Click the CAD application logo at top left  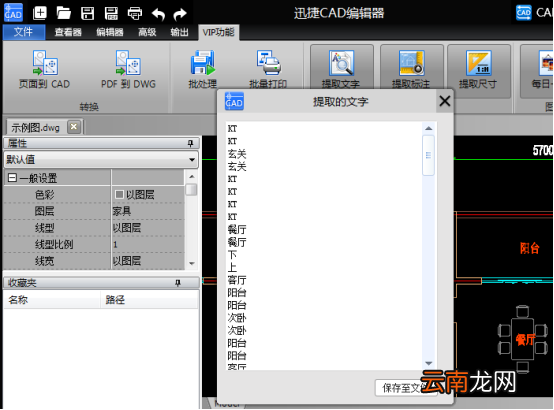[x=13, y=12]
